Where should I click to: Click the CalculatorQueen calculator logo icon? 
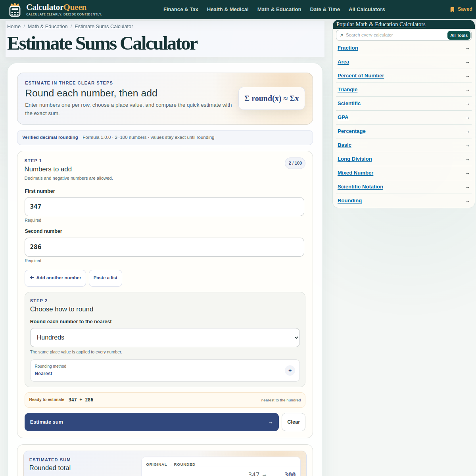point(15,10)
